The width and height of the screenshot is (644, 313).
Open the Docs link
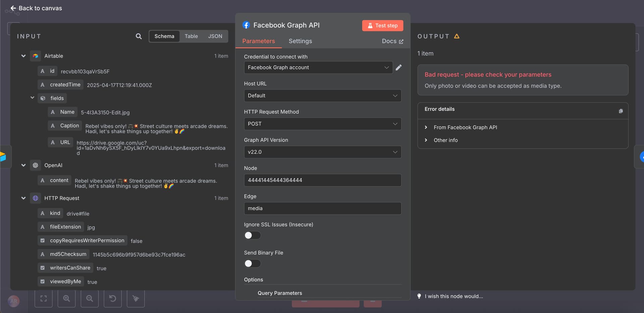point(392,41)
